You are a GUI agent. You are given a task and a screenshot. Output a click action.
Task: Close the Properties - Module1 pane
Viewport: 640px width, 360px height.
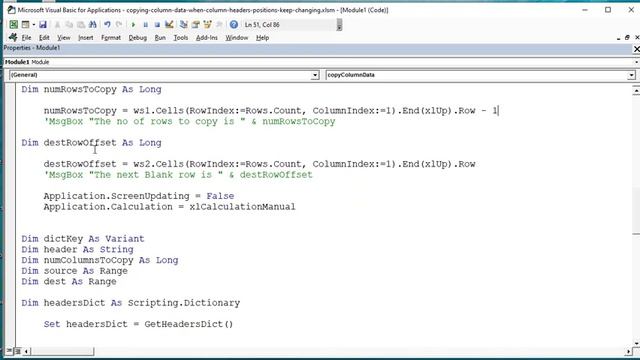coord(636,49)
